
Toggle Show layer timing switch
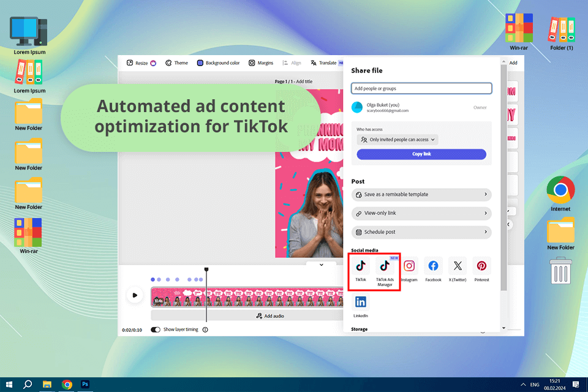(x=155, y=330)
